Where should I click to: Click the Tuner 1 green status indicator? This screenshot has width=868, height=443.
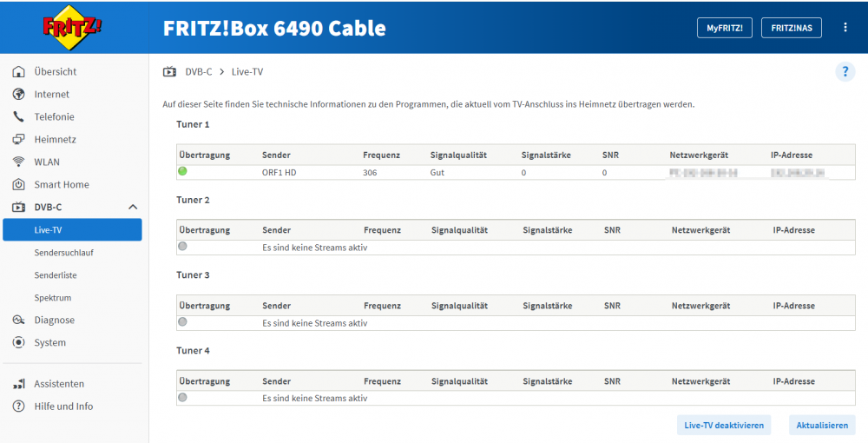click(x=183, y=172)
